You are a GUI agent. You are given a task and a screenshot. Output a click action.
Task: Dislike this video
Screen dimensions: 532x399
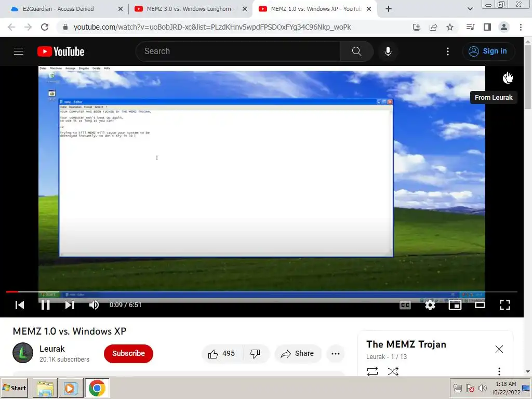[255, 353]
